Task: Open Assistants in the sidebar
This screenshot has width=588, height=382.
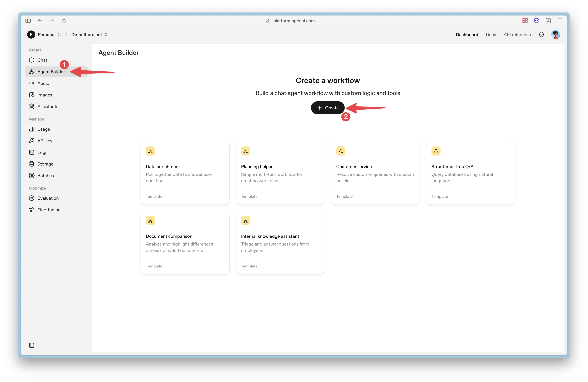Action: [56, 106]
